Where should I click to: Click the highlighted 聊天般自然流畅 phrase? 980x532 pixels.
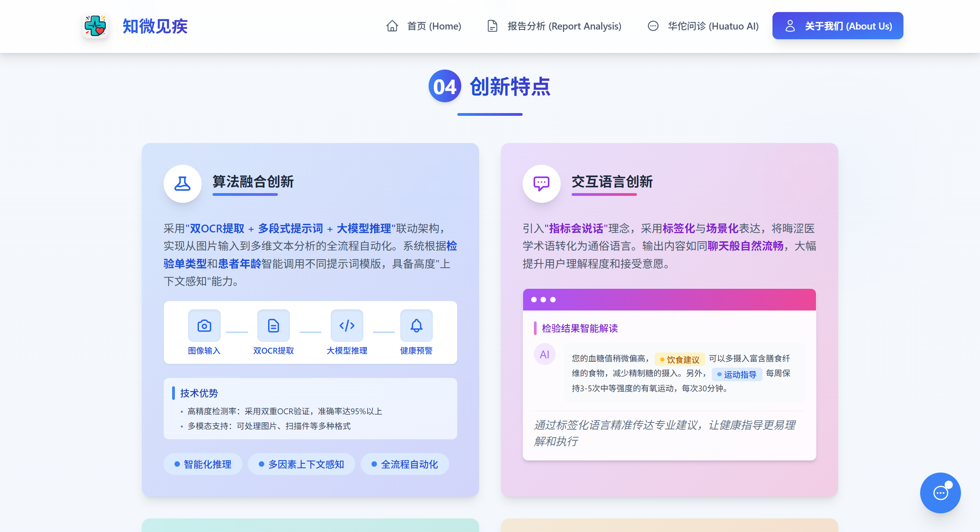pos(745,246)
